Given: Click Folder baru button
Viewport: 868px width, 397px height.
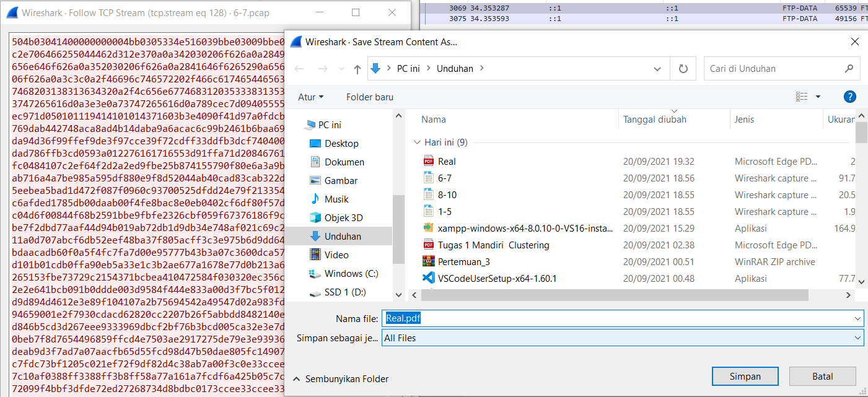Looking at the screenshot, I should (370, 97).
